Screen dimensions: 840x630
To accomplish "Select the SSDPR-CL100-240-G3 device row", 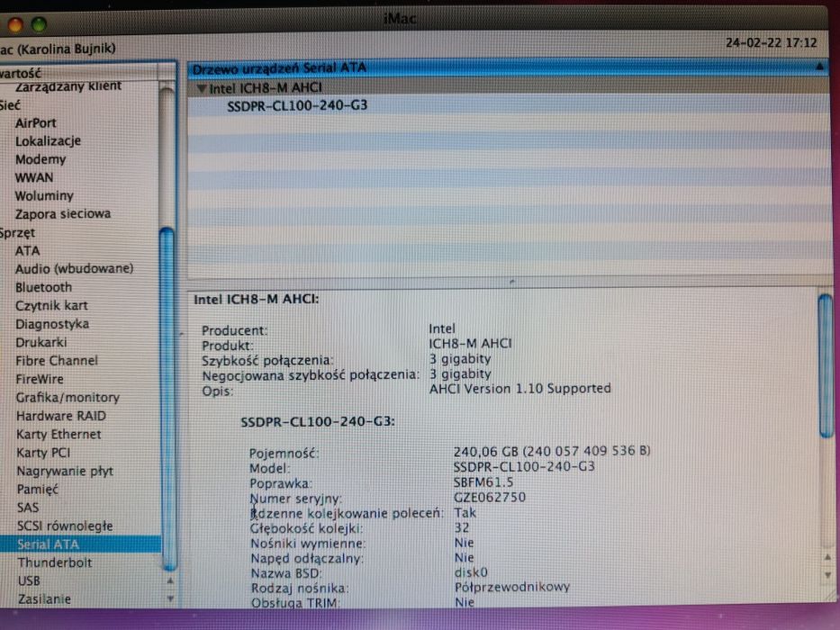I will coord(508,105).
